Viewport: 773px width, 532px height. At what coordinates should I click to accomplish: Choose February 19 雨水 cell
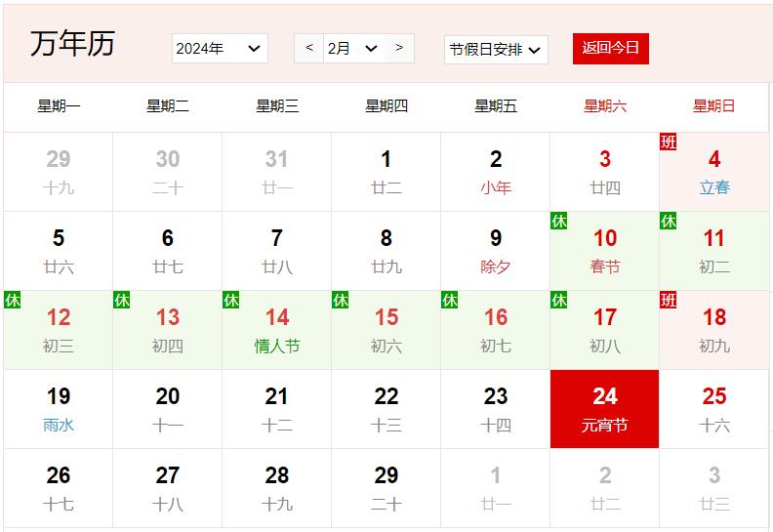[59, 409]
